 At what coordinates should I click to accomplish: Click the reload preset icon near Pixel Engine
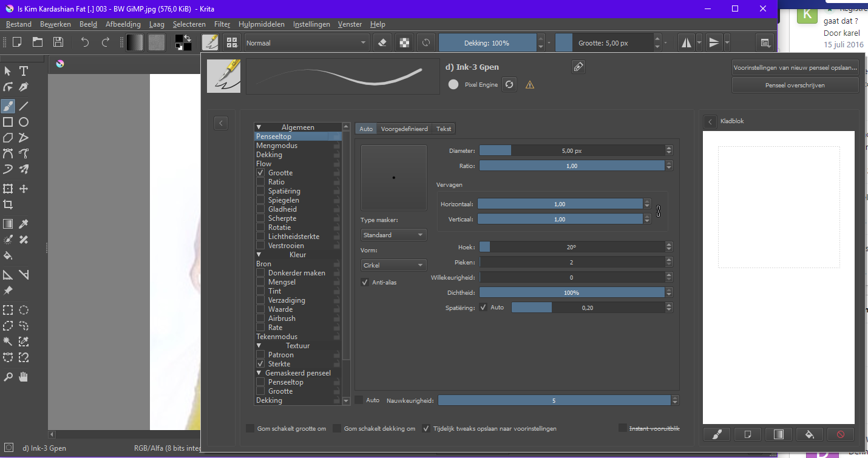coord(510,85)
